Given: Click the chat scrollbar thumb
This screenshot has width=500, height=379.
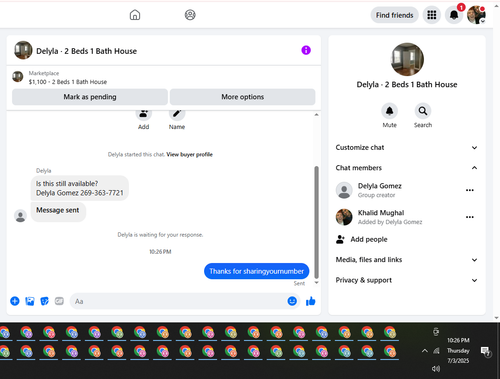Looking at the screenshot, I should 316,222.
